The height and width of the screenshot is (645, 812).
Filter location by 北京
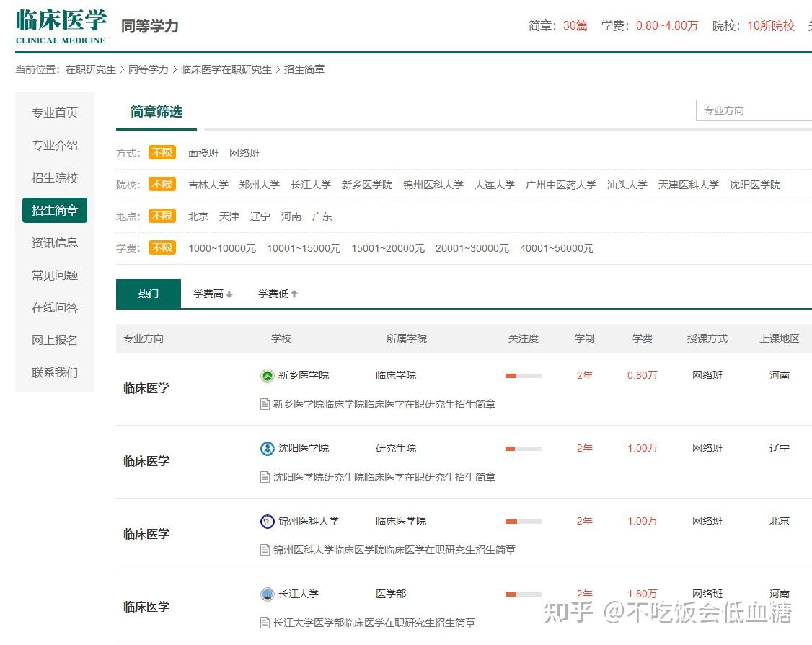pos(198,216)
